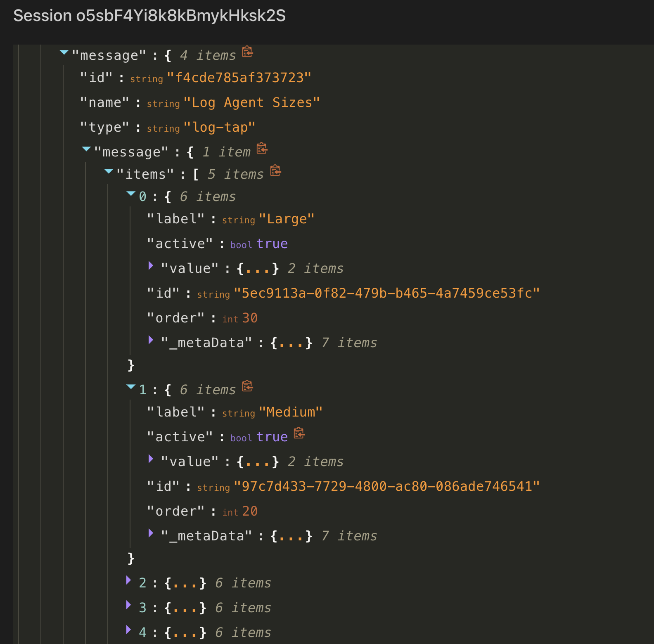This screenshot has height=644, width=654.
Task: Expand collapsed array item 2
Action: tap(129, 580)
